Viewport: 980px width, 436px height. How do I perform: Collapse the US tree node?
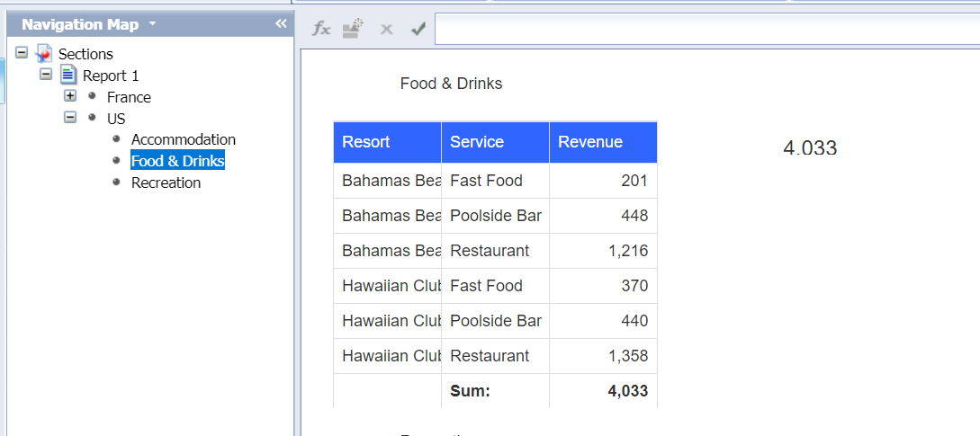(70, 118)
